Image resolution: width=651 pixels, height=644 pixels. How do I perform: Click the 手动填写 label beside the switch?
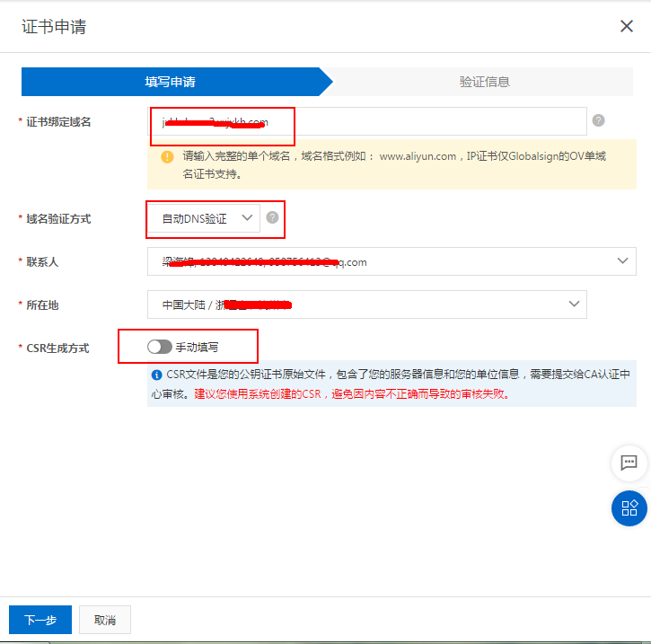(x=198, y=347)
